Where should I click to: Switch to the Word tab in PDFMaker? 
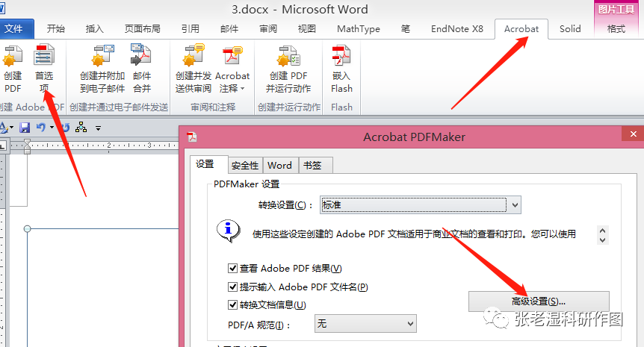pos(279,166)
